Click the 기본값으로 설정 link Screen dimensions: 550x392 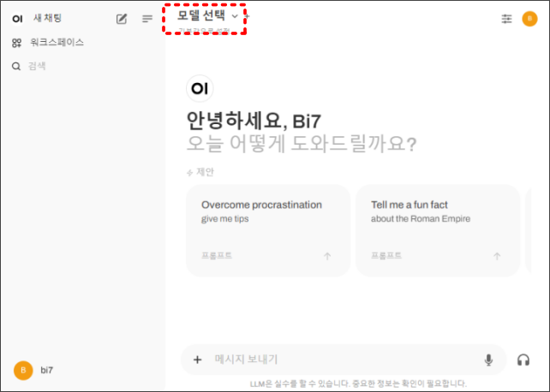click(x=204, y=31)
